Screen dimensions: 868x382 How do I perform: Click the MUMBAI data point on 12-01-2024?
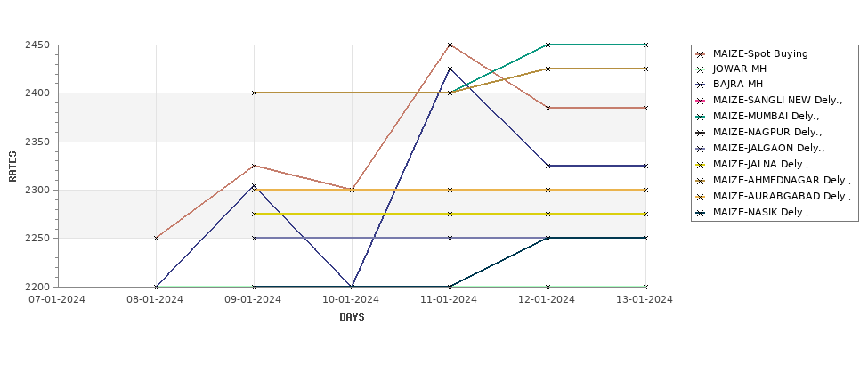click(x=548, y=45)
